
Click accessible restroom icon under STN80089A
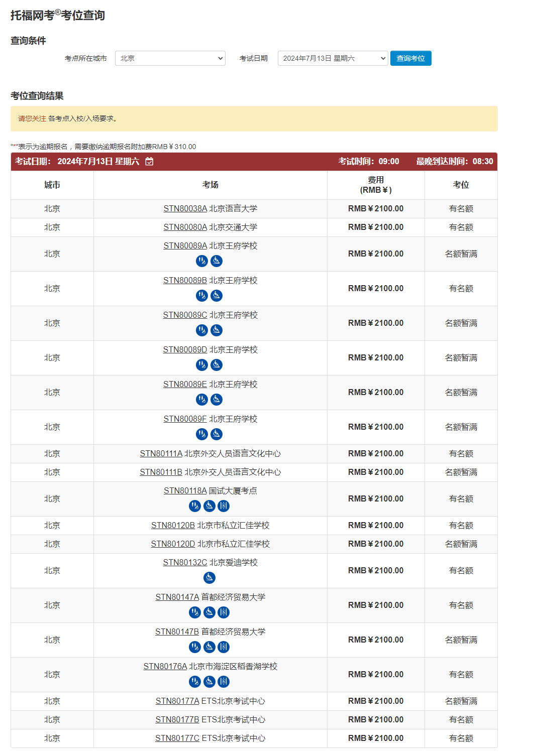tap(202, 261)
